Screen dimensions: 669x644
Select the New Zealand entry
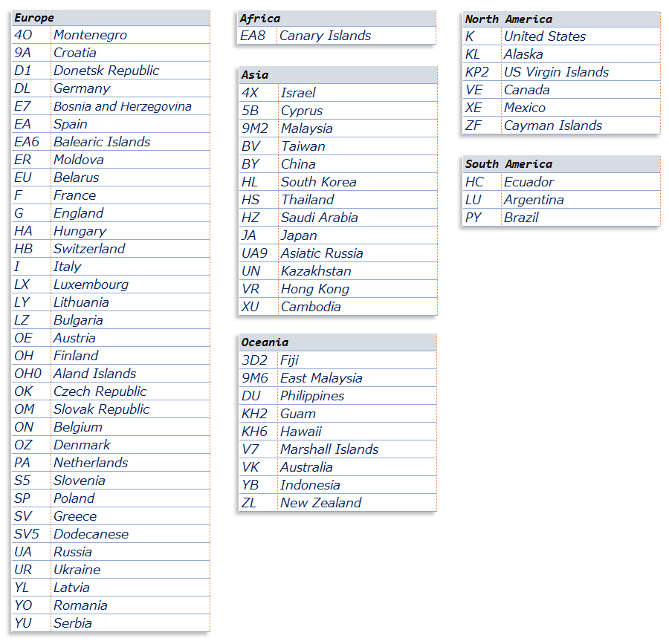[x=320, y=503]
